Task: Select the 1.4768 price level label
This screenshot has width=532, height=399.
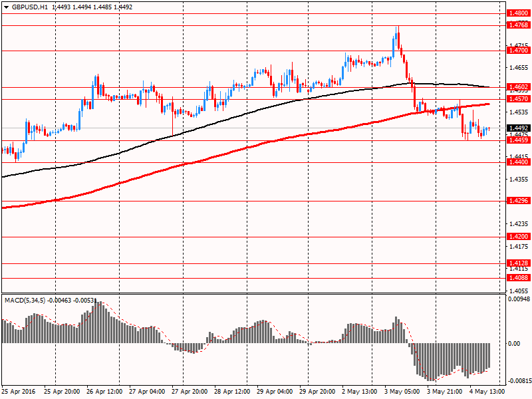Action: click(x=518, y=25)
